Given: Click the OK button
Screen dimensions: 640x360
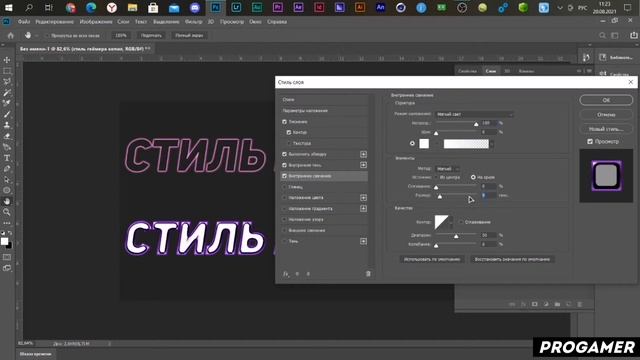Looking at the screenshot, I should click(x=606, y=100).
